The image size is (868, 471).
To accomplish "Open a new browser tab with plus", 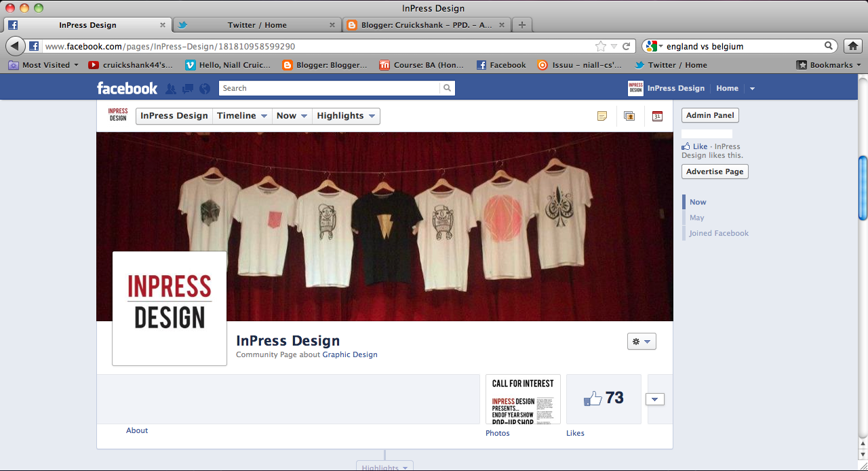I will pyautogui.click(x=521, y=25).
